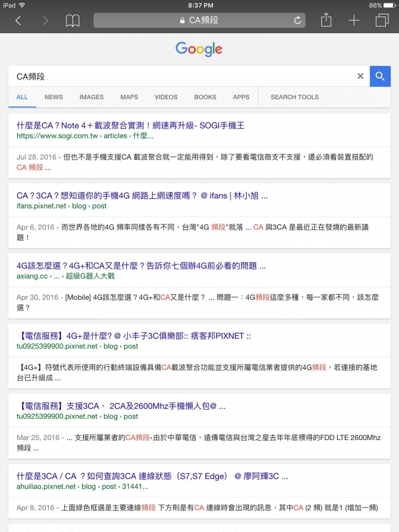Open SEARCH TOOLS options
This screenshot has width=399, height=532.
(294, 97)
